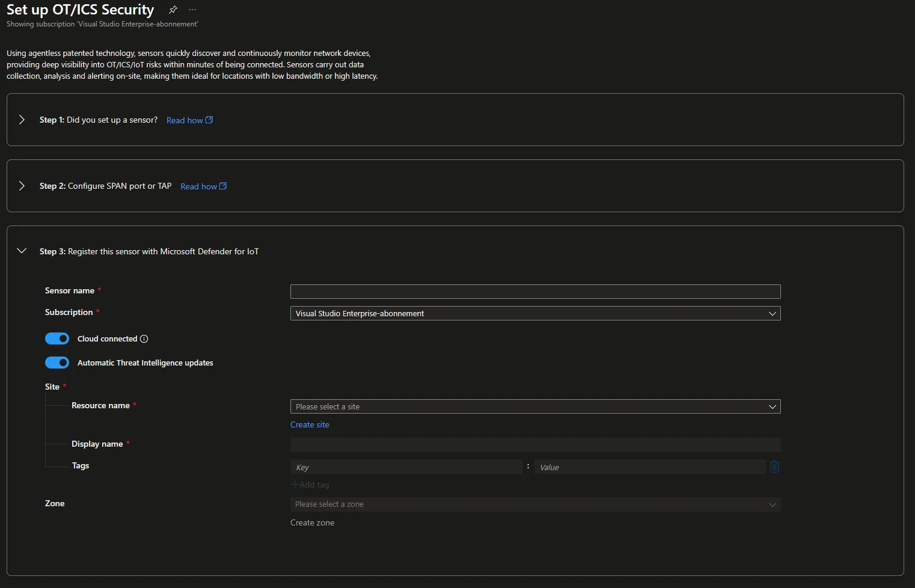Open the Subscription dropdown

(x=535, y=313)
